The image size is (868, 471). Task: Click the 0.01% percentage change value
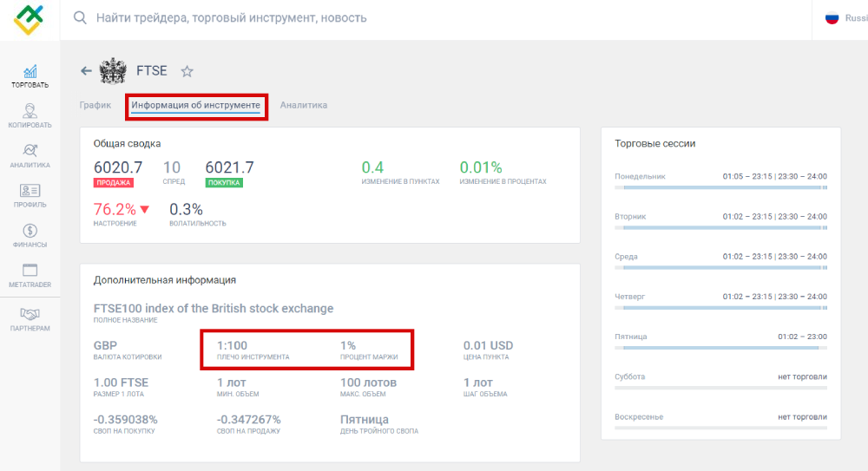pos(481,167)
